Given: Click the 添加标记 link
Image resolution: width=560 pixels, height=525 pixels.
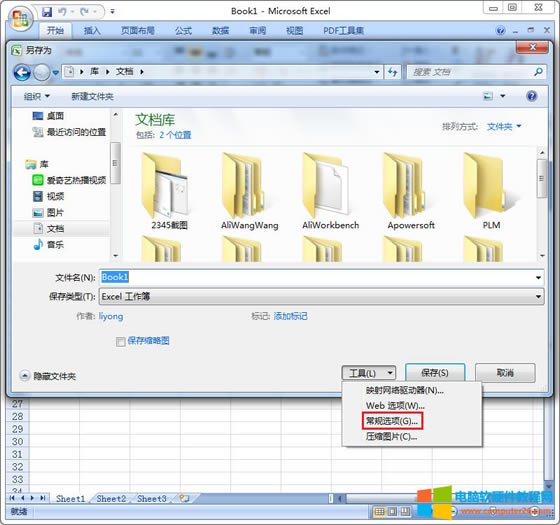Looking at the screenshot, I should [290, 316].
